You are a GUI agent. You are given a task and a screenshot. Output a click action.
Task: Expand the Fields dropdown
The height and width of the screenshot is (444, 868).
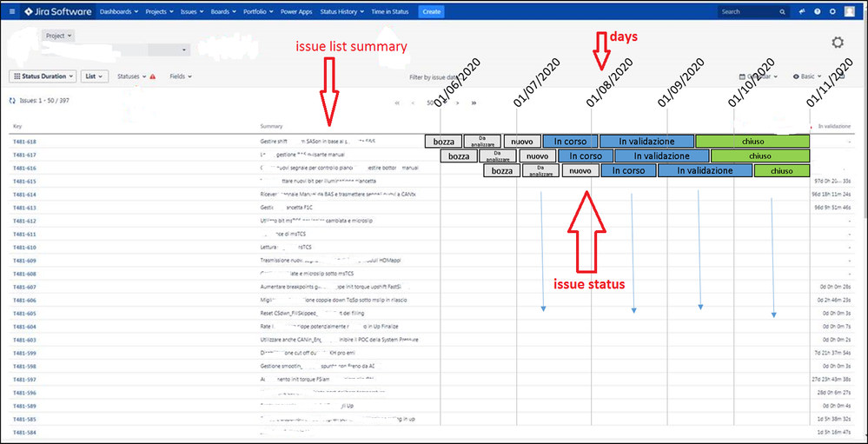(181, 76)
